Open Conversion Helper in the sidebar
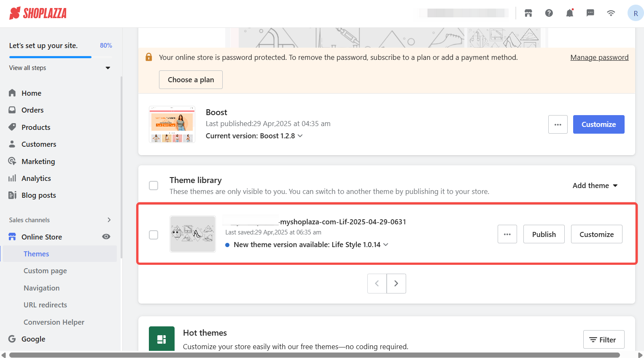Viewport: 644px width, 358px height. 54,322
